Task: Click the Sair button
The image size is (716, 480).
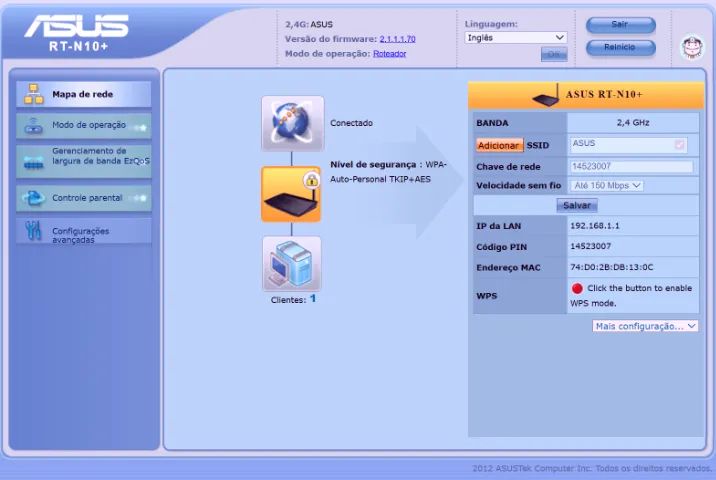Action: click(621, 25)
